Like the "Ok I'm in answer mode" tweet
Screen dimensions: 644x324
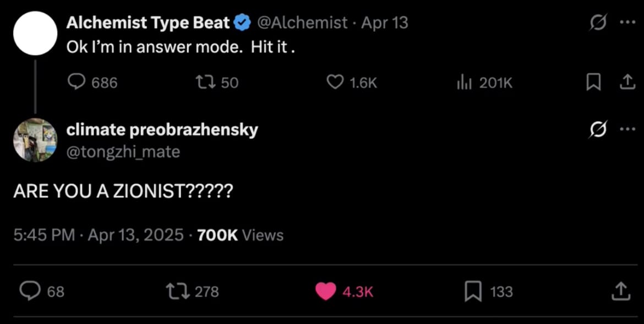coord(335,83)
